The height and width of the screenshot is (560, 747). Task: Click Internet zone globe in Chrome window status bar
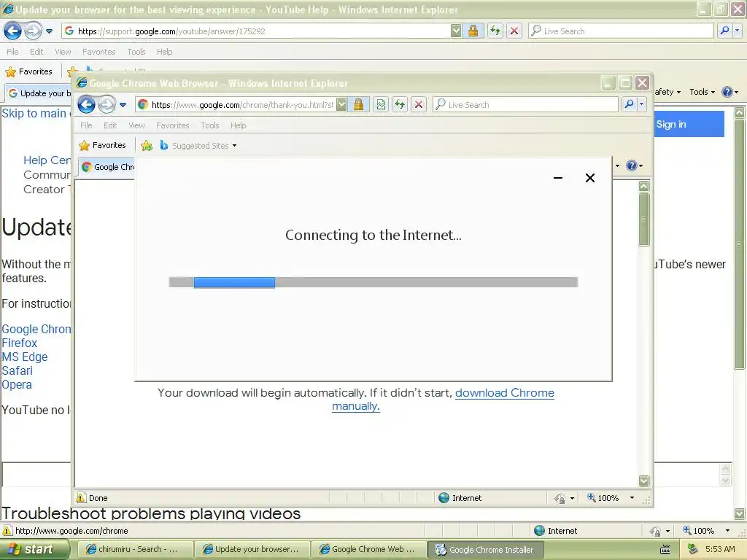coord(444,498)
